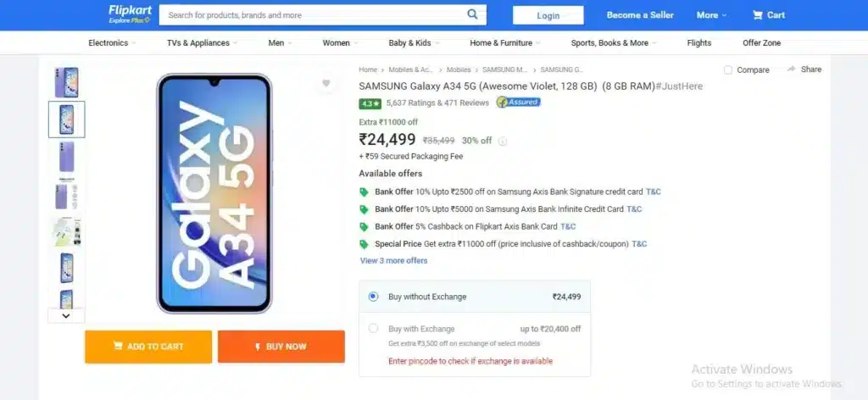Click the ADD TO CART button
The image size is (868, 400).
(x=148, y=347)
